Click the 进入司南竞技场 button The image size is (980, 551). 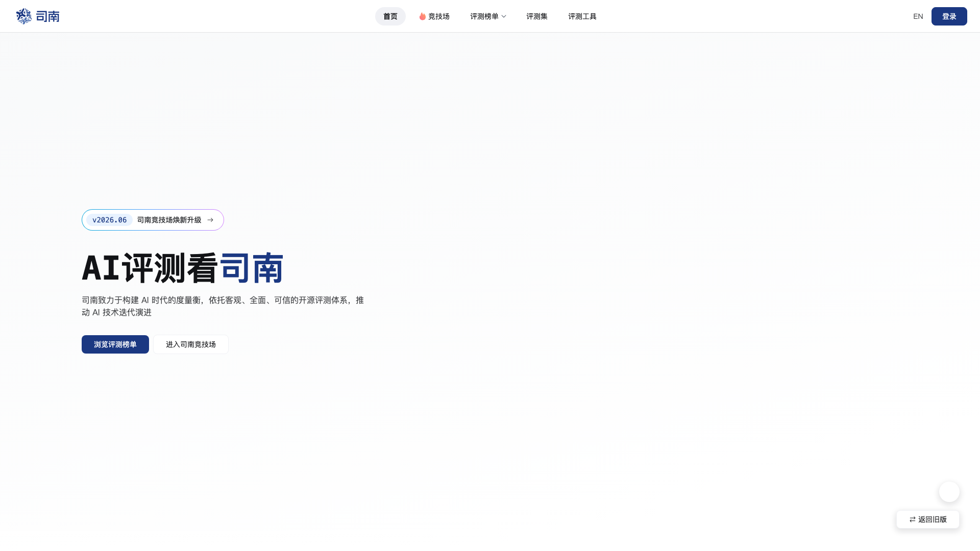(191, 344)
